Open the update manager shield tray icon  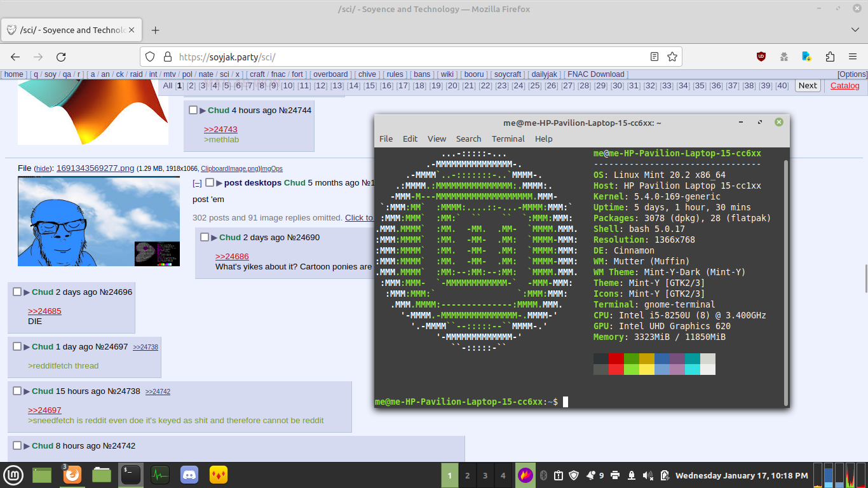[x=574, y=475]
